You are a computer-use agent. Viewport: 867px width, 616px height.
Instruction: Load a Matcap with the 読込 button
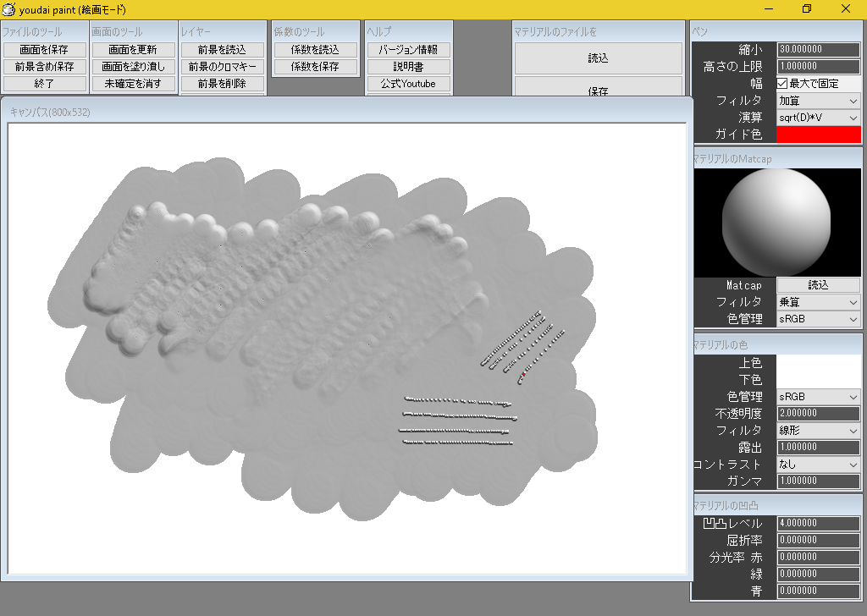pos(818,285)
